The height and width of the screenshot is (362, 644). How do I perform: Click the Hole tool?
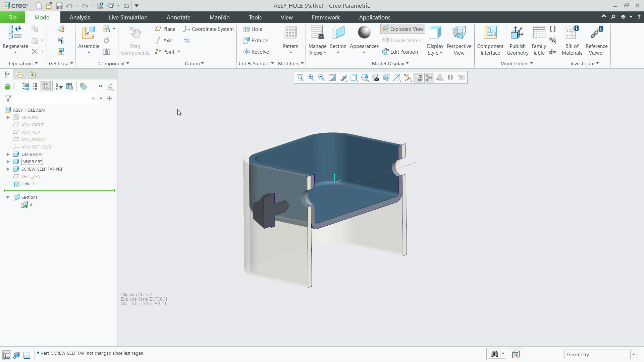pyautogui.click(x=253, y=29)
